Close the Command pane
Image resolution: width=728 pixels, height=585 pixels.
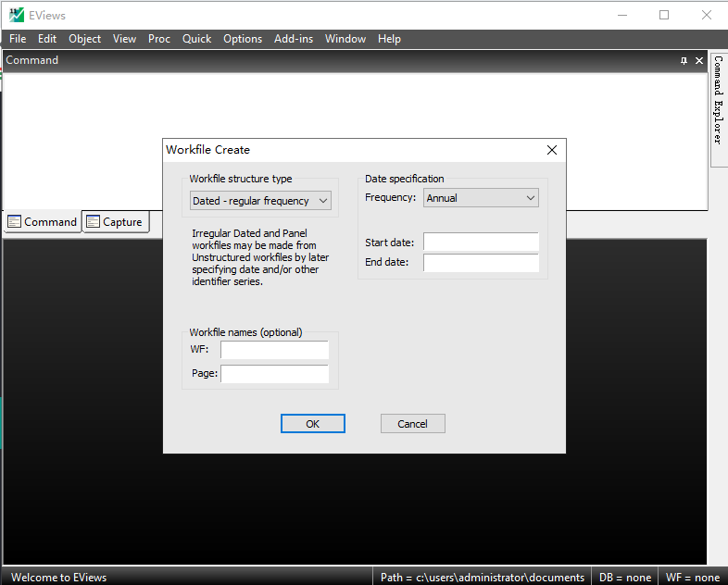[x=698, y=61]
